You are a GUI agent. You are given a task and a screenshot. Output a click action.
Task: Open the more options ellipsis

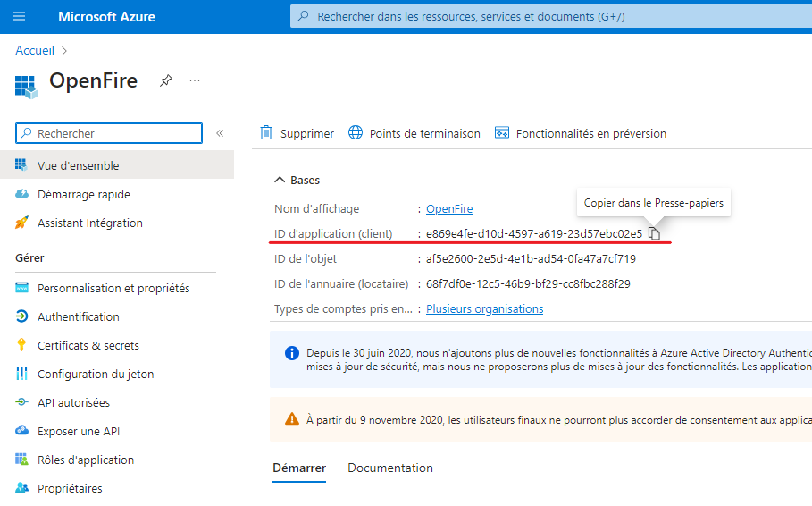pyautogui.click(x=195, y=80)
